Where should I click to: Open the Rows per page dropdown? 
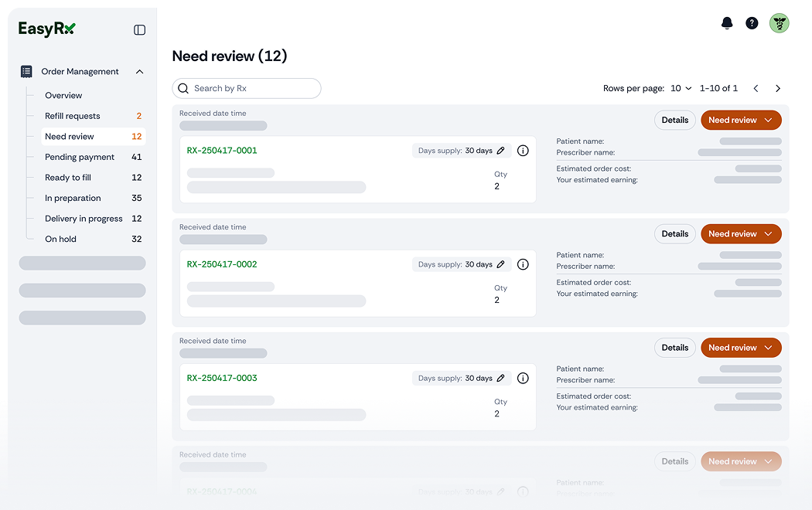coord(681,88)
